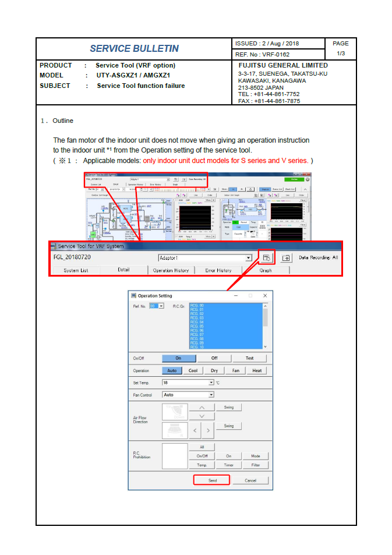Turn unit On in On/Off row
Image resolution: width=392 pixels, height=555 pixels.
point(179,358)
